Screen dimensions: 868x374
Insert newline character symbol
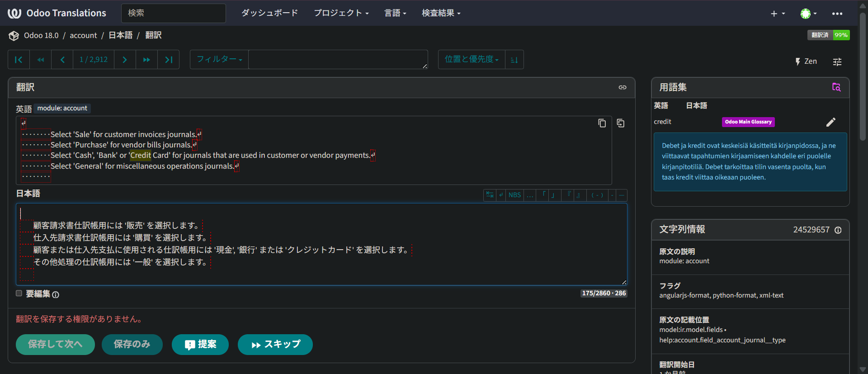coord(501,195)
